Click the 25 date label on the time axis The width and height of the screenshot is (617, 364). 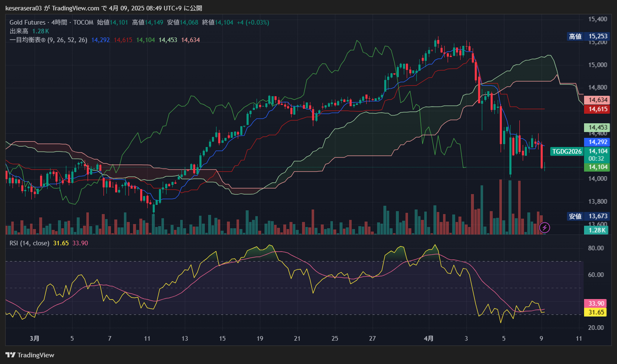click(335, 338)
